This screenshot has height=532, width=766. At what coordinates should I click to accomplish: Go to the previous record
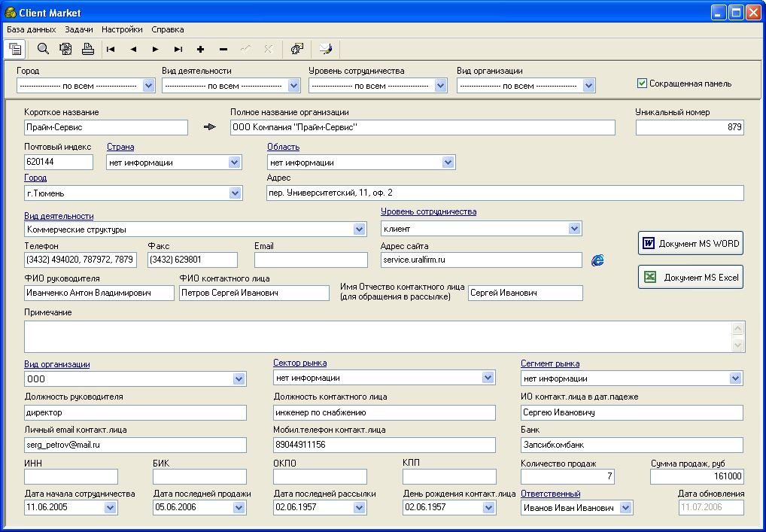point(133,49)
